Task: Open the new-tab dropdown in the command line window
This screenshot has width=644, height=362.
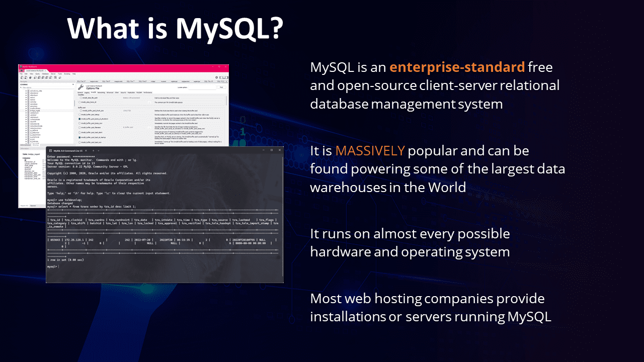Action: coord(98,149)
